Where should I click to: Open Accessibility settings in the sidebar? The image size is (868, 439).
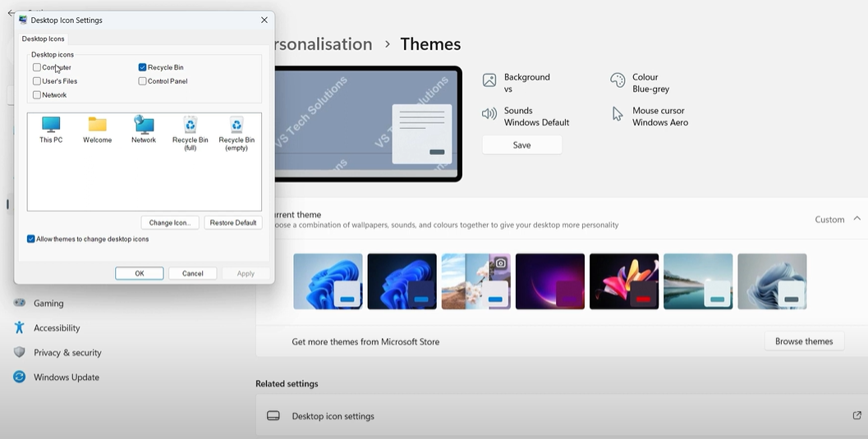pyautogui.click(x=57, y=328)
